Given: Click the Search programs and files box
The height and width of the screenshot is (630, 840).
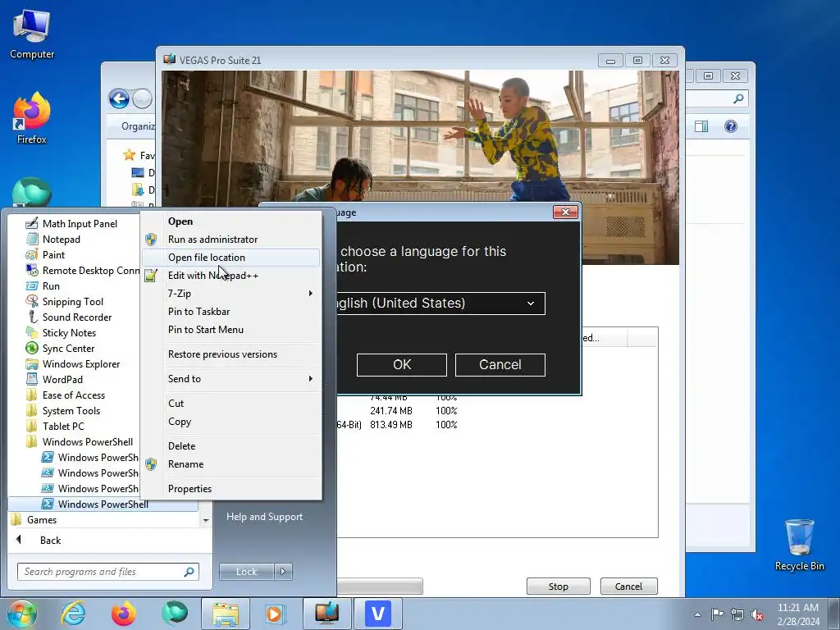Looking at the screenshot, I should coord(107,572).
